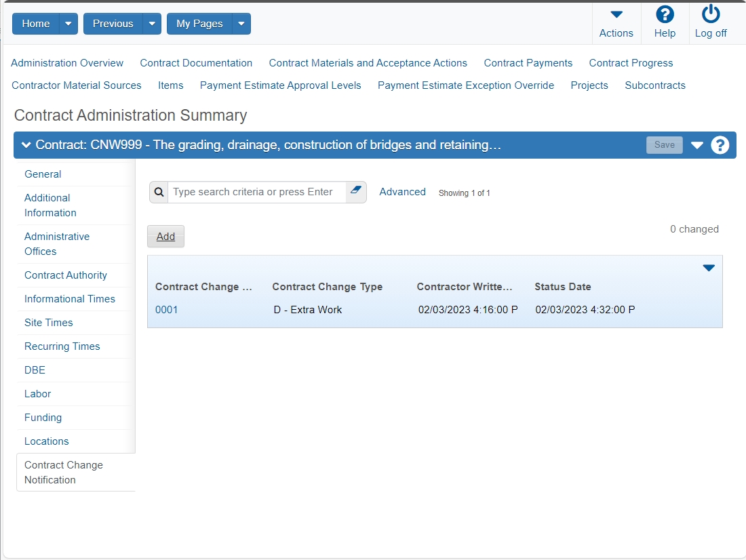Screen dimensions: 746x560
Task: Open the Projects link
Action: (589, 85)
